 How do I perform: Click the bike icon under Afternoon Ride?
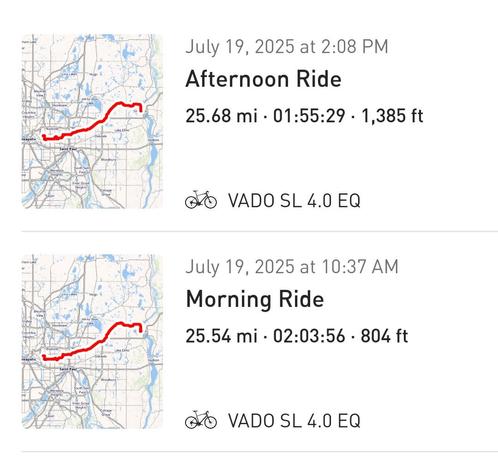pos(201,200)
